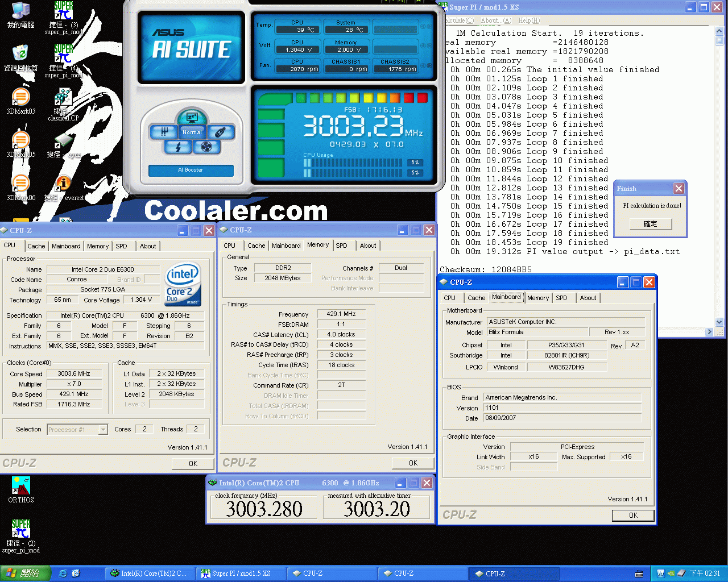This screenshot has width=728, height=582.
Task: Click the Core Speed value 3003.6 MHz
Action: tap(74, 373)
